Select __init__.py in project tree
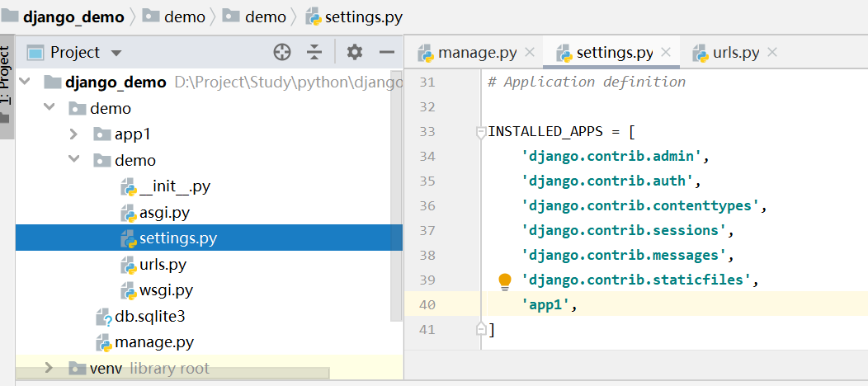 point(175,186)
